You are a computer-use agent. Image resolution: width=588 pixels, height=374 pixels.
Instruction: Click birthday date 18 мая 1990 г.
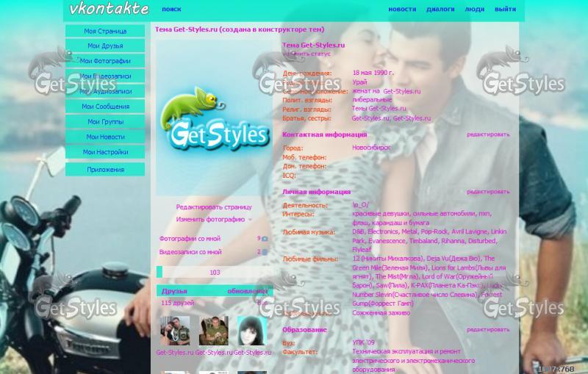(x=373, y=73)
